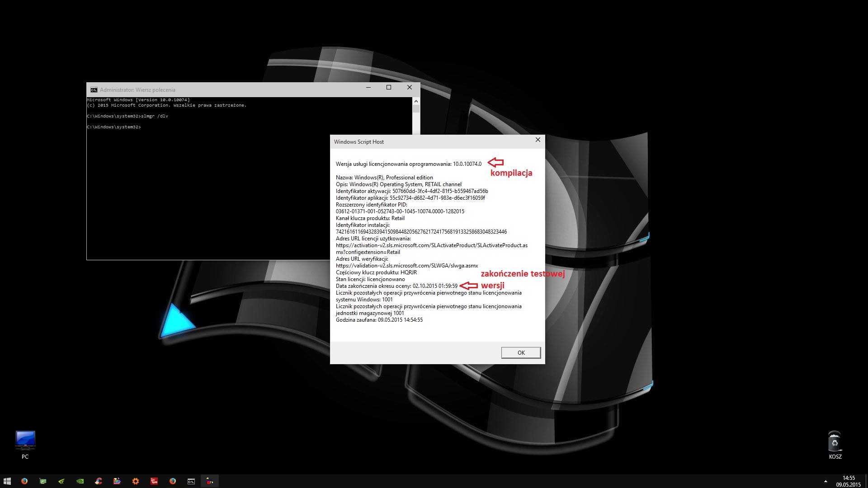Maximize the Administrator command prompt window

389,88
